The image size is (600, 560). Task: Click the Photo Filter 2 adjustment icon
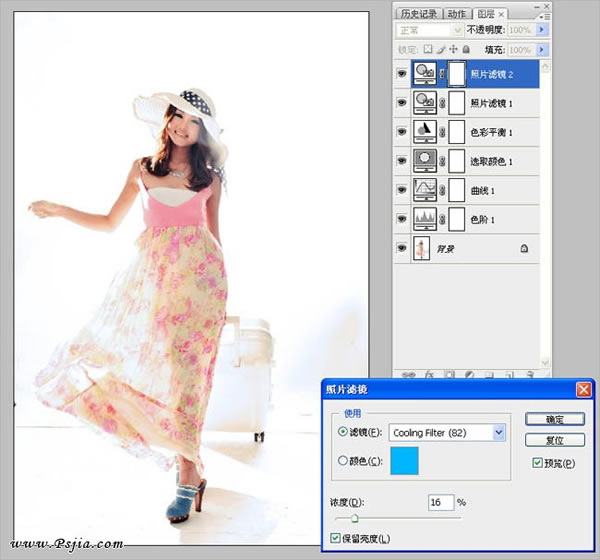pyautogui.click(x=425, y=74)
